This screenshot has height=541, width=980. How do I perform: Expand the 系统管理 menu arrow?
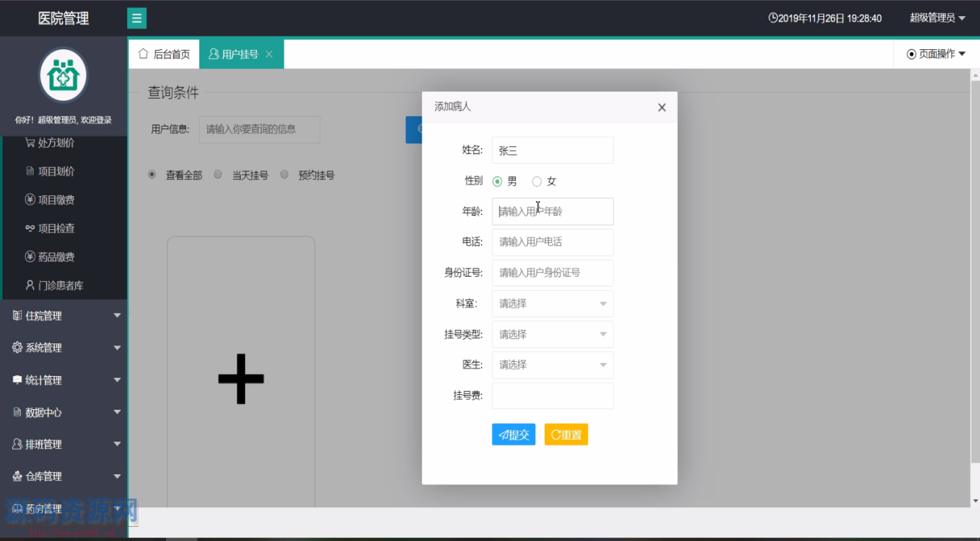coord(117,348)
